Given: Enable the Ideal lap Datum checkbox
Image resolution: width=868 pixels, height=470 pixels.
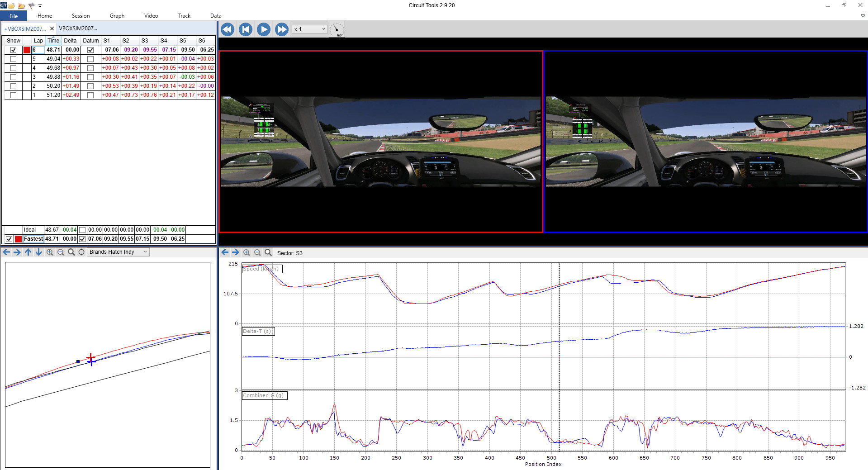Looking at the screenshot, I should [82, 230].
